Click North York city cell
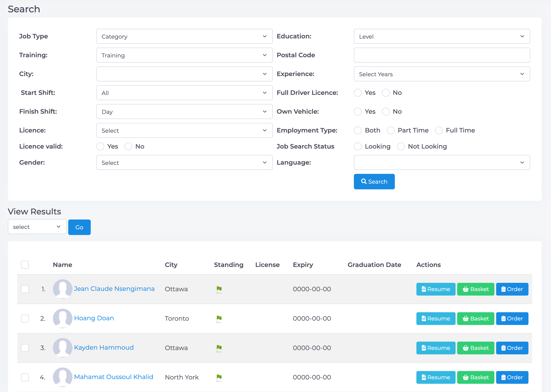Screen dimensions: 551x392 pos(182,377)
